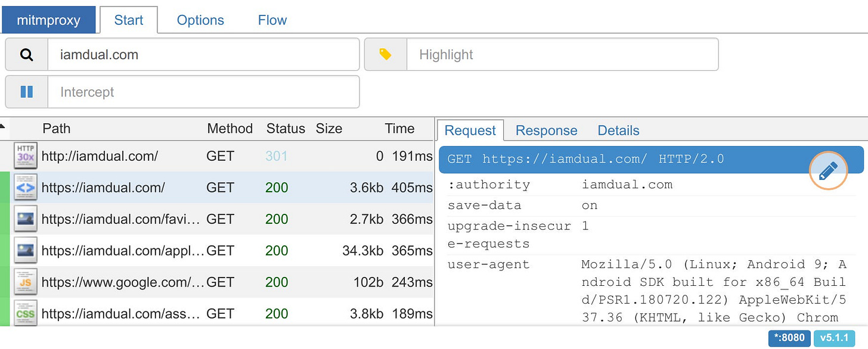868x349 pixels.
Task: Switch to the Start tab
Action: click(x=129, y=20)
